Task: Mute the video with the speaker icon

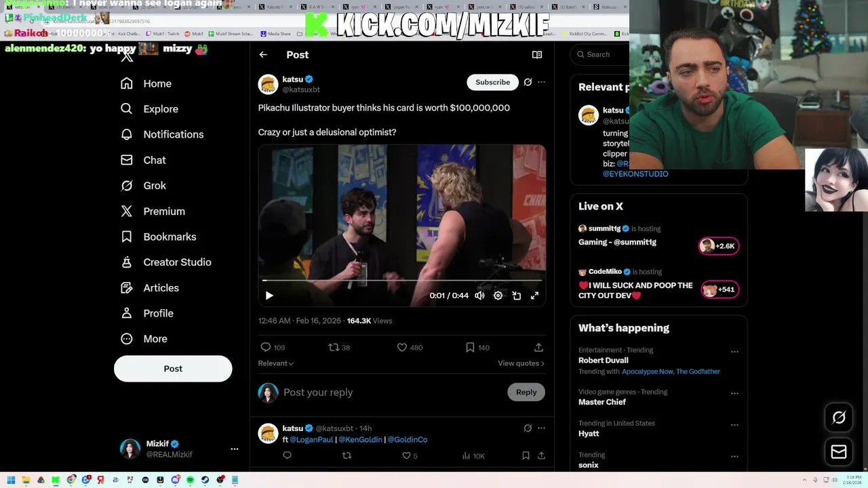Action: click(479, 296)
